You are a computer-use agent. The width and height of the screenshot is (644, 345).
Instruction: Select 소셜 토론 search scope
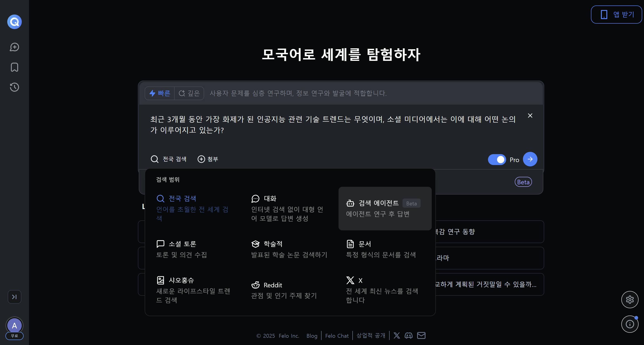pos(182,249)
